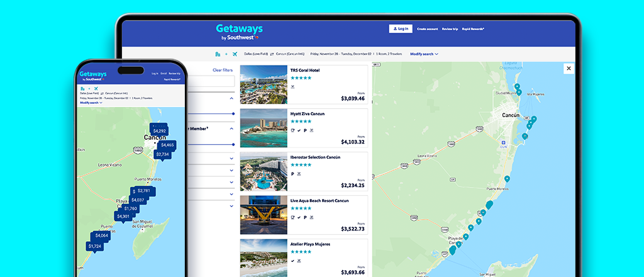Open Iberostar Selection Cancún photo thumbnail
Screen dimensions: 644x277
pyautogui.click(x=264, y=172)
